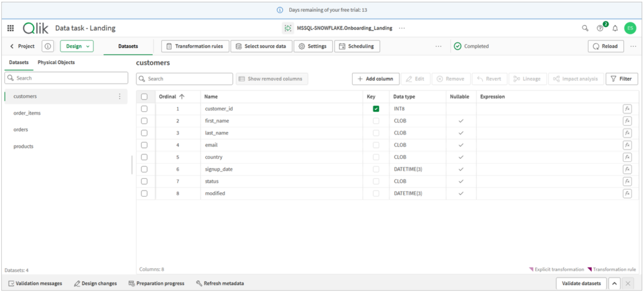Image resolution: width=644 pixels, height=292 pixels.
Task: Open more options next to task name
Action: tap(402, 28)
